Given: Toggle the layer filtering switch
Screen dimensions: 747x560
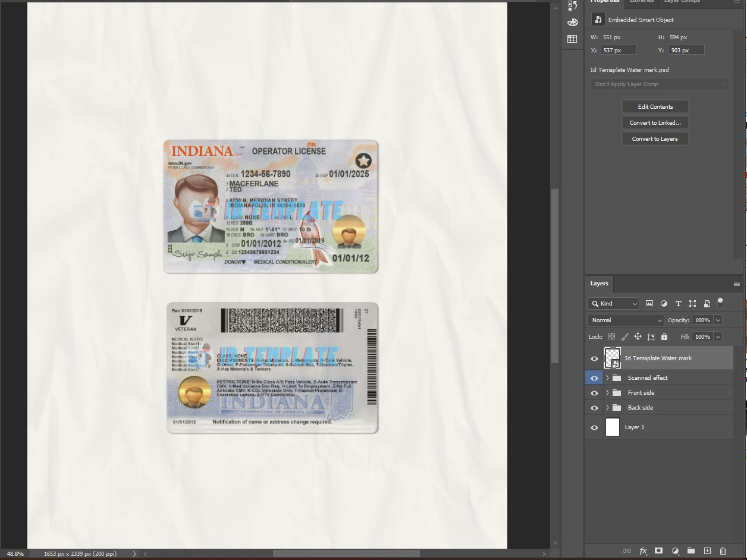Looking at the screenshot, I should [x=720, y=302].
